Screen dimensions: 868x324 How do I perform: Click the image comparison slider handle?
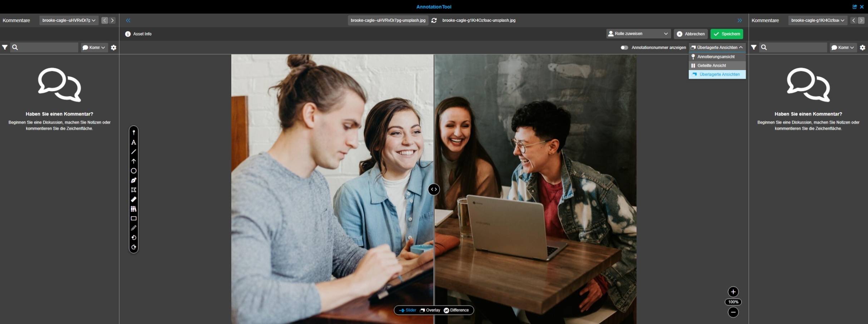pos(434,189)
